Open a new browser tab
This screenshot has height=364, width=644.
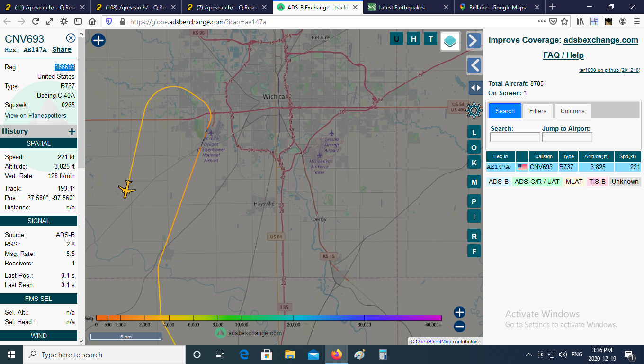click(553, 7)
